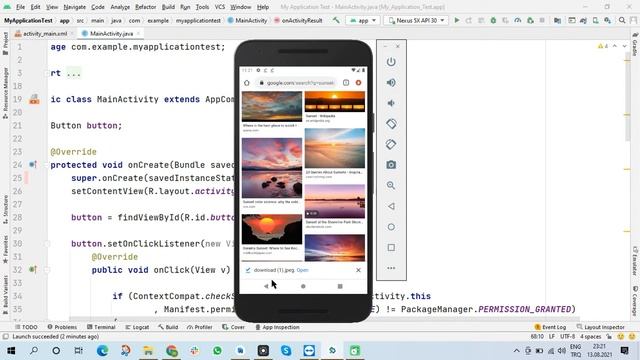Open the Navigate menu
The image size is (640, 360).
75,7
